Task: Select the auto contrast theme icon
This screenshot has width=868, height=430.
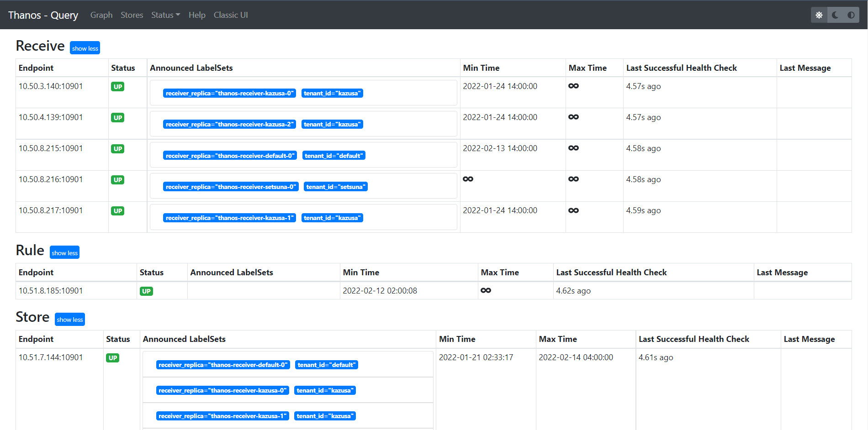Action: [x=851, y=15]
